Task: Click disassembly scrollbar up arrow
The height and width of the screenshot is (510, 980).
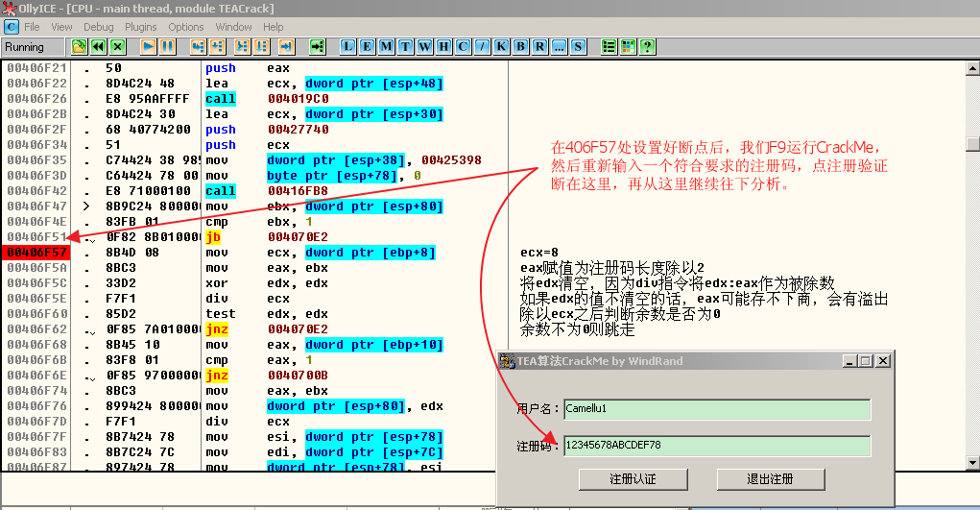Action: click(972, 67)
